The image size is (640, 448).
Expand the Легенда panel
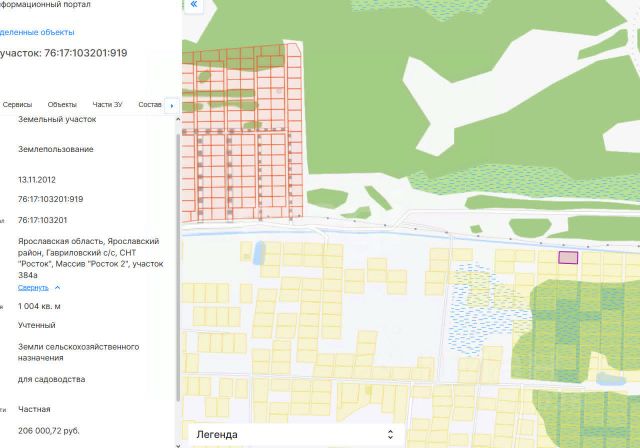coord(296,435)
